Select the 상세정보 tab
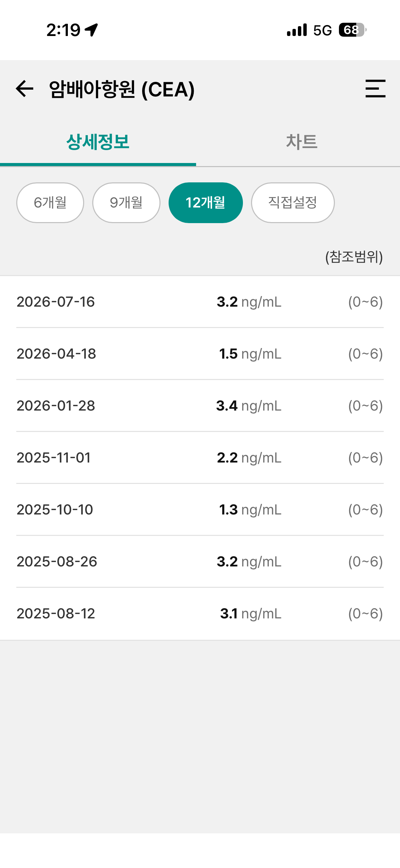Screen dimensions: 400x868 pyautogui.click(x=98, y=142)
